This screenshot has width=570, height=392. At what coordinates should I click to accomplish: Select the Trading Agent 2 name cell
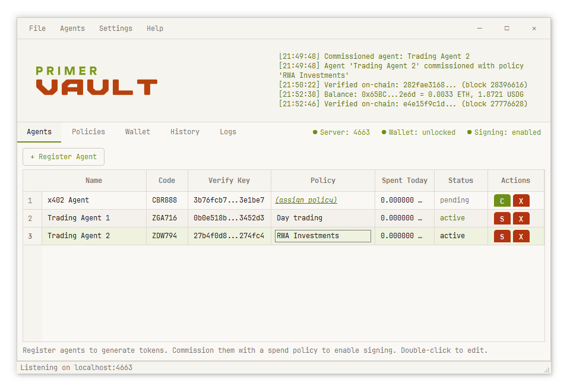pos(94,236)
